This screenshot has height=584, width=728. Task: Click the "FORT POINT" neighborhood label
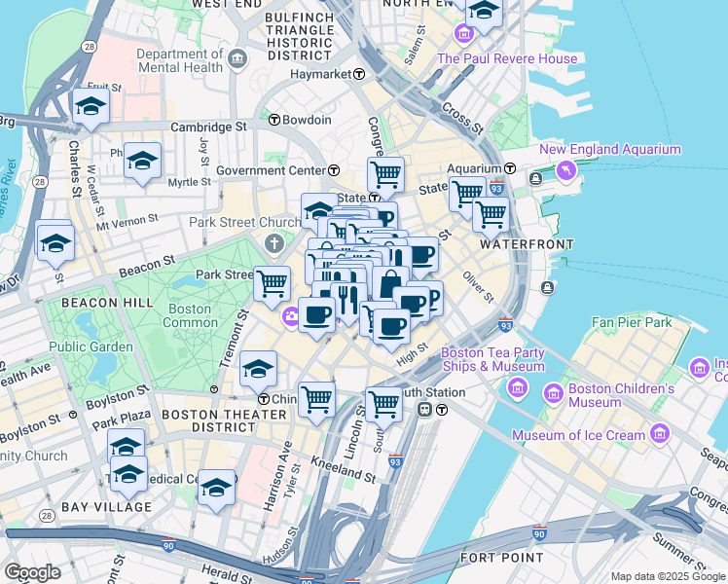(x=502, y=558)
